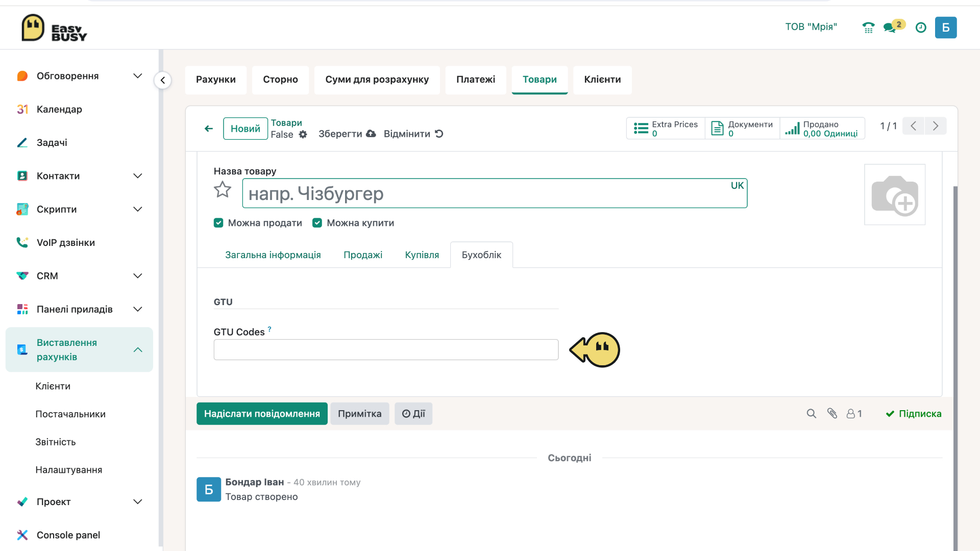Viewport: 980px width, 551px height.
Task: Collapse the sidebar with the round arrow button
Action: pos(162,80)
